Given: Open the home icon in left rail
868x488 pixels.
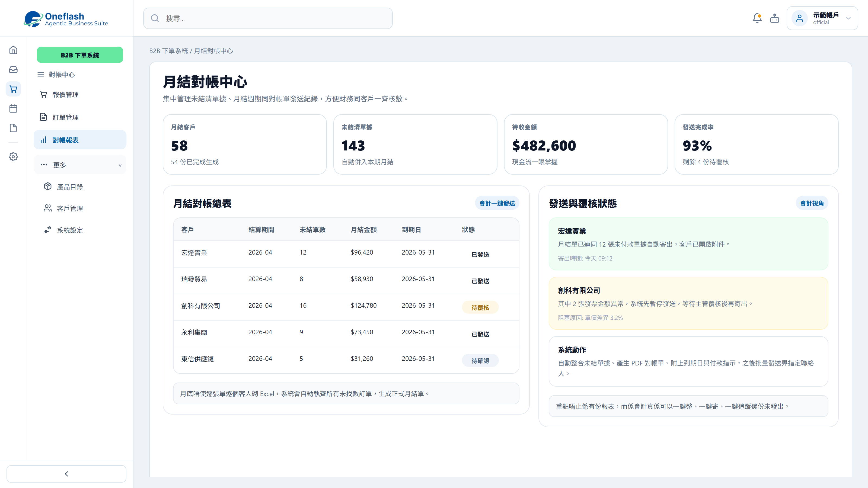Looking at the screenshot, I should [13, 50].
